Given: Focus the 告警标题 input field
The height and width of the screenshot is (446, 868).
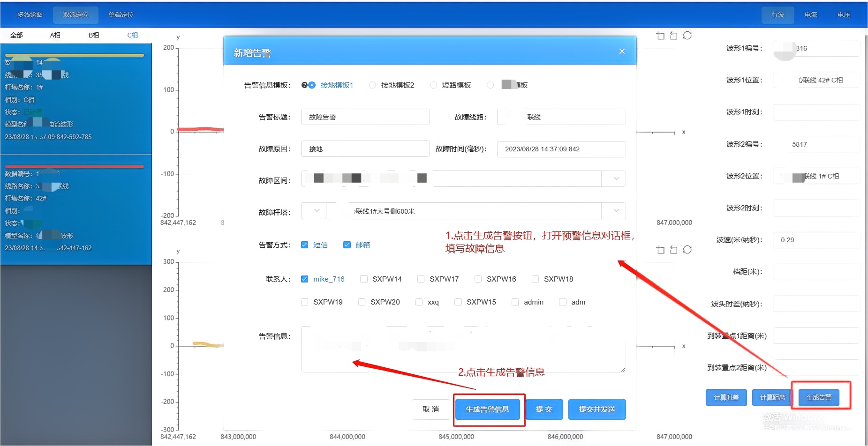Looking at the screenshot, I should click(365, 117).
